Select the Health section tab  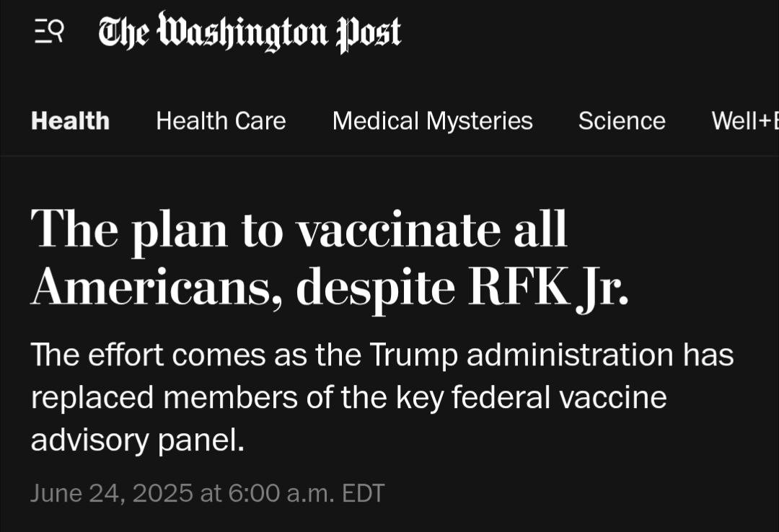pyautogui.click(x=70, y=121)
